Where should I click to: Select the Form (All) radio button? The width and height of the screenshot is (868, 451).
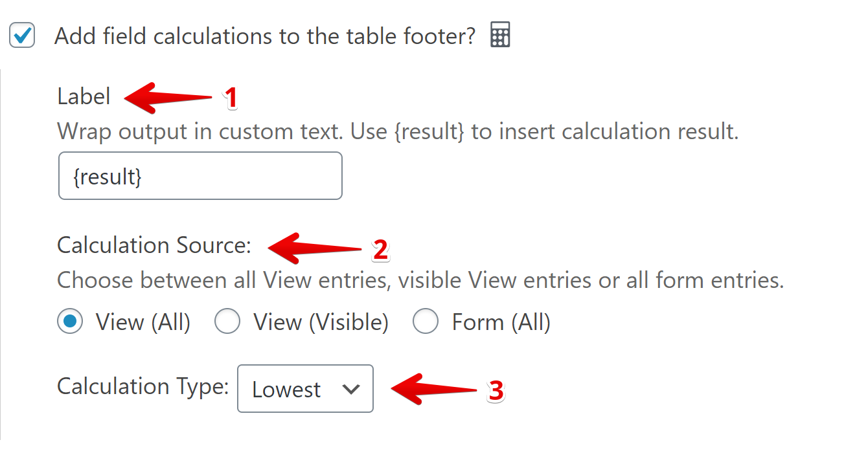coord(426,322)
